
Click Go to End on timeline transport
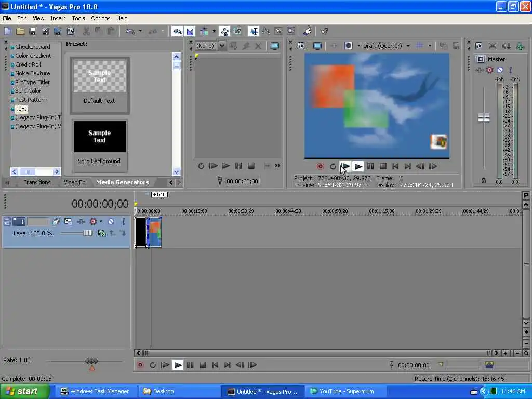click(x=228, y=365)
